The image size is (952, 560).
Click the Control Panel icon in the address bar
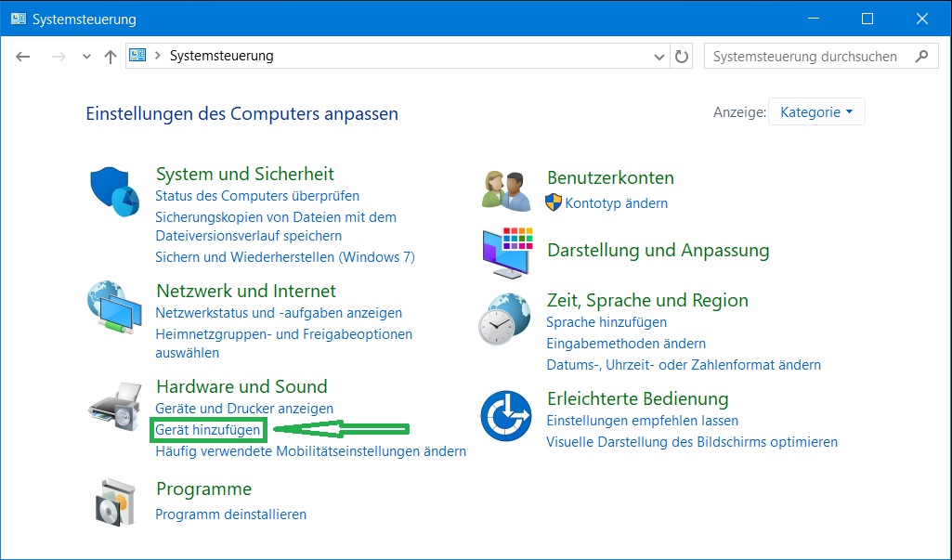point(137,56)
